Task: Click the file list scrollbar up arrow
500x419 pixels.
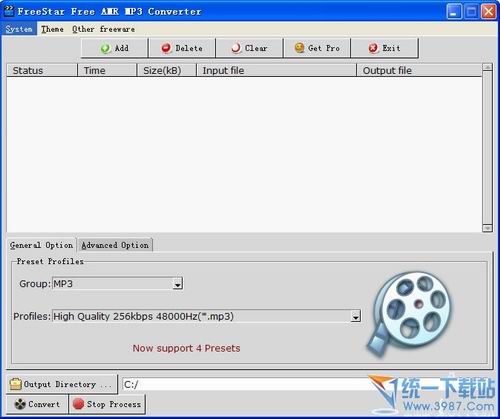Action: (x=487, y=67)
